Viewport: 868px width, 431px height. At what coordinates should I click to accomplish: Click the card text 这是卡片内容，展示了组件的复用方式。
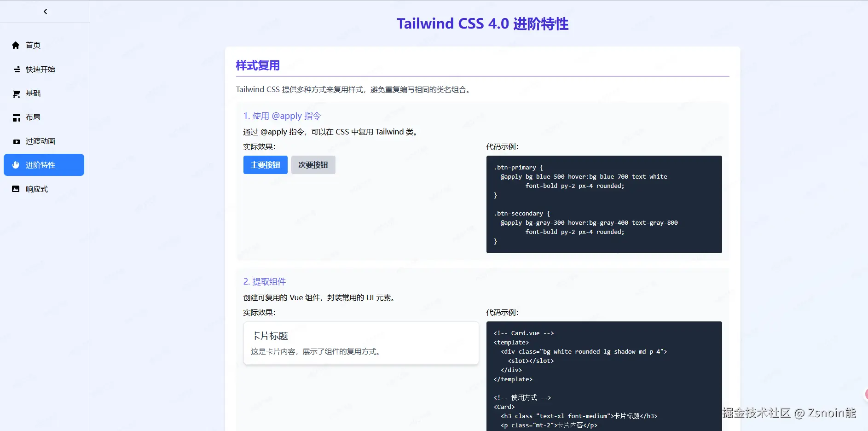[x=317, y=352]
